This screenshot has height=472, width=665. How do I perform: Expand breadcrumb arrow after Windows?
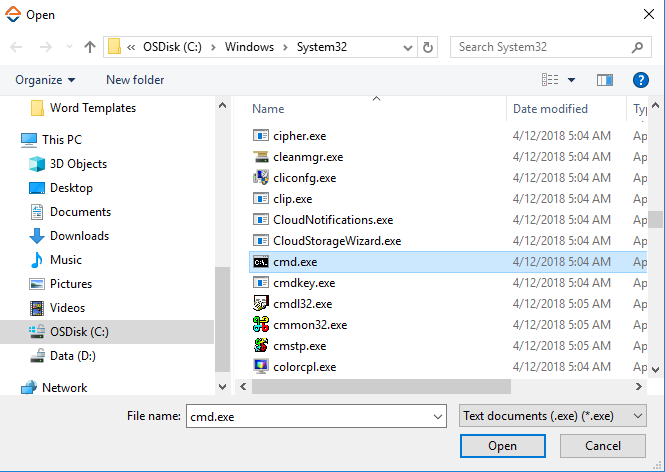tap(285, 47)
